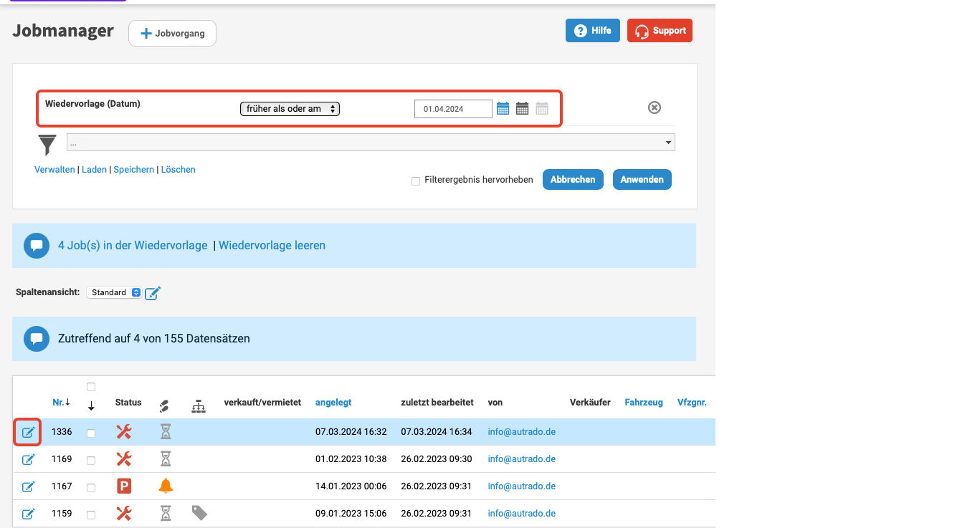
Task: Tick the checkbox for job 1336
Action: pos(91,433)
